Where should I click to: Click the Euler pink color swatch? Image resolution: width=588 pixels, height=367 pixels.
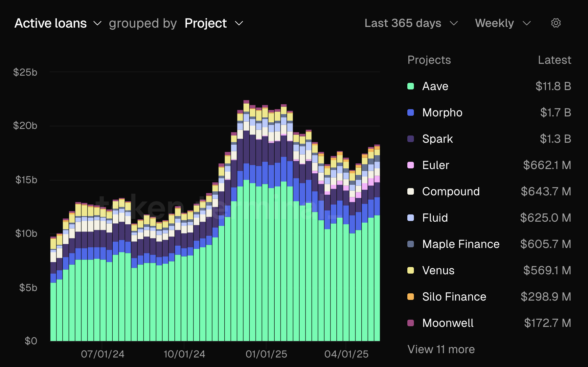[411, 165]
